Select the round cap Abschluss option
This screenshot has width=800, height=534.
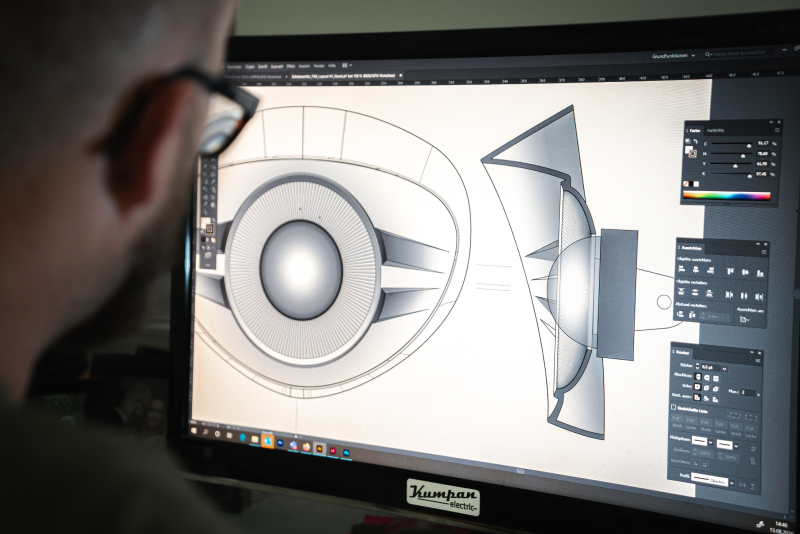tap(707, 378)
